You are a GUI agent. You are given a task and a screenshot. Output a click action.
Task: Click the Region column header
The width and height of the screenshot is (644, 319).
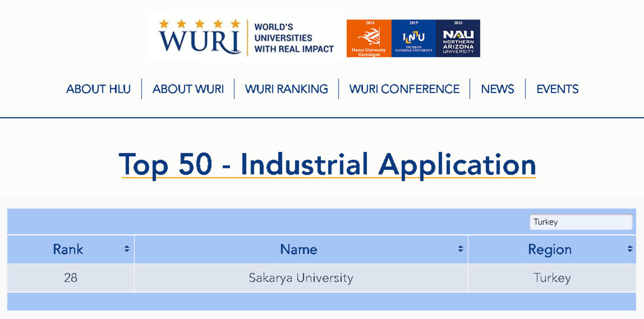552,249
